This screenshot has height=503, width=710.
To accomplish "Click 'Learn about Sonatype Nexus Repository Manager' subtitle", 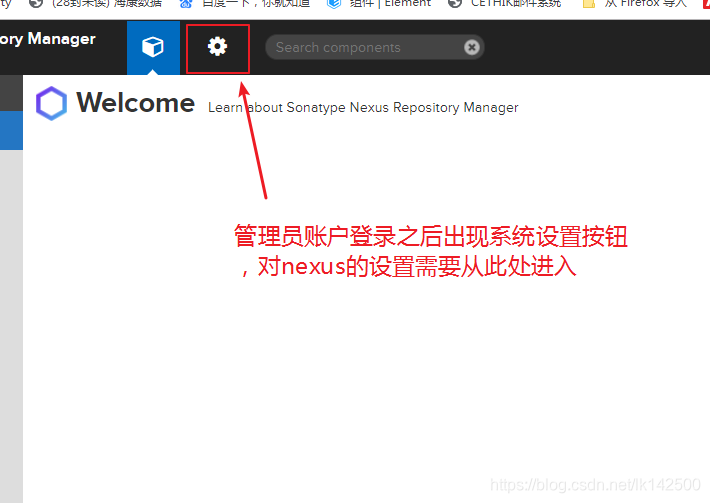I will [363, 108].
